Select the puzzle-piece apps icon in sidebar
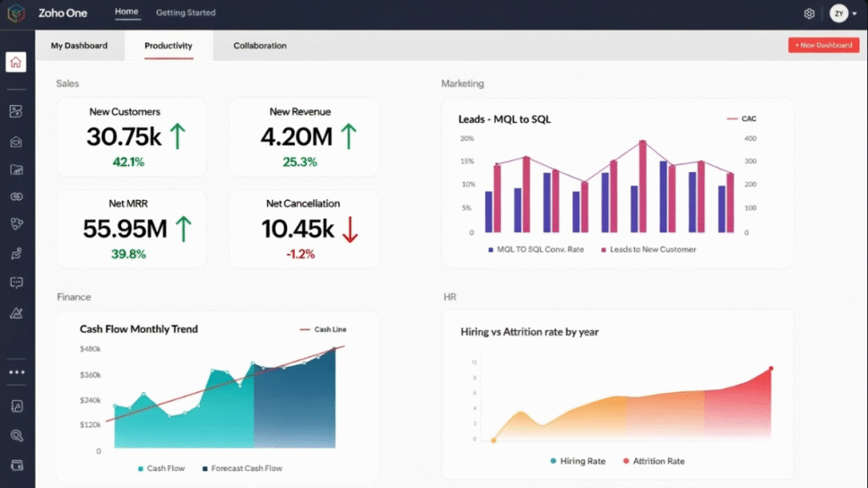The height and width of the screenshot is (488, 868). (15, 224)
